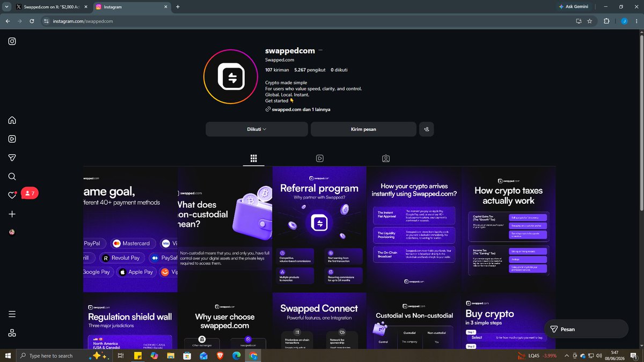Open the Reels icon in the sidebar
644x362 pixels.
12,139
